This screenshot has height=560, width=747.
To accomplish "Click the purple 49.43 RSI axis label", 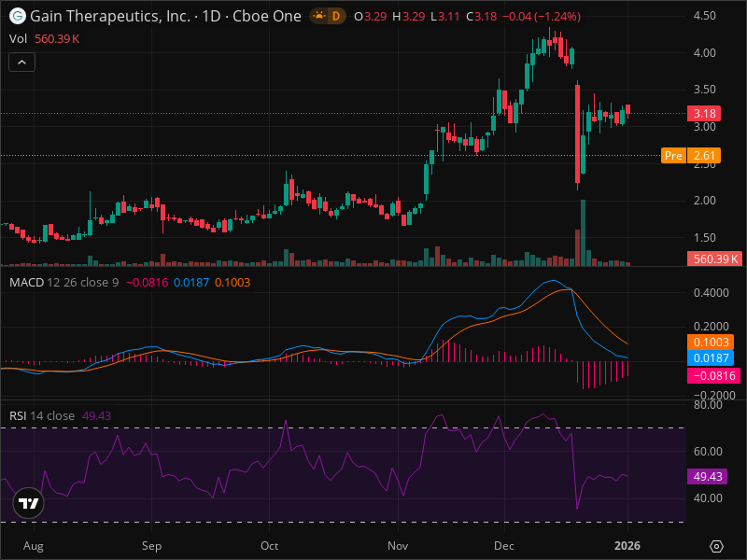I will coord(707,476).
